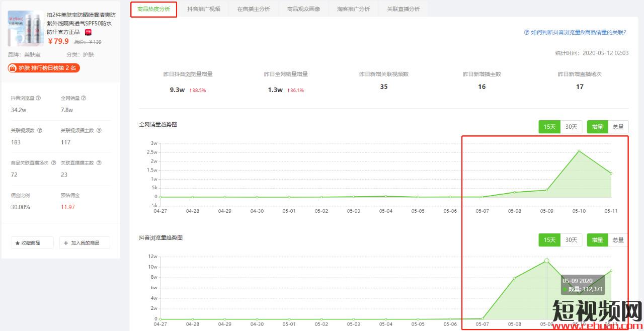Click shopping bag icon in 护肤 ranking badge
This screenshot has height=331, width=644.
pyautogui.click(x=13, y=68)
